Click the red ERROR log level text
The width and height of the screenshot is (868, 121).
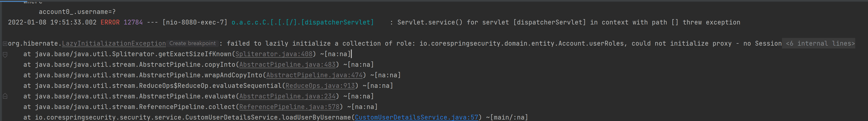tap(110, 23)
